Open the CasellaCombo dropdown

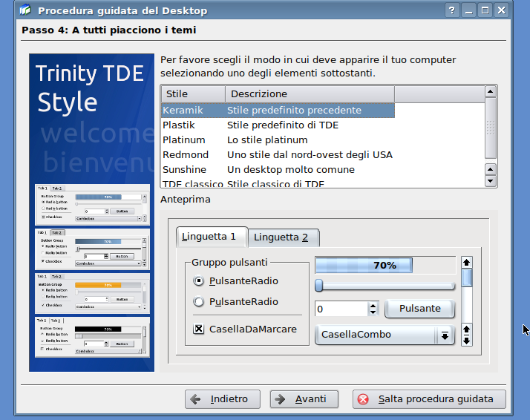pyautogui.click(x=385, y=335)
